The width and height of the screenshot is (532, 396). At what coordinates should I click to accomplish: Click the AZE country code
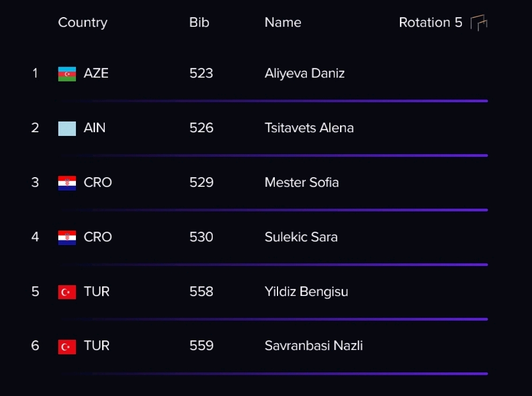click(x=96, y=73)
